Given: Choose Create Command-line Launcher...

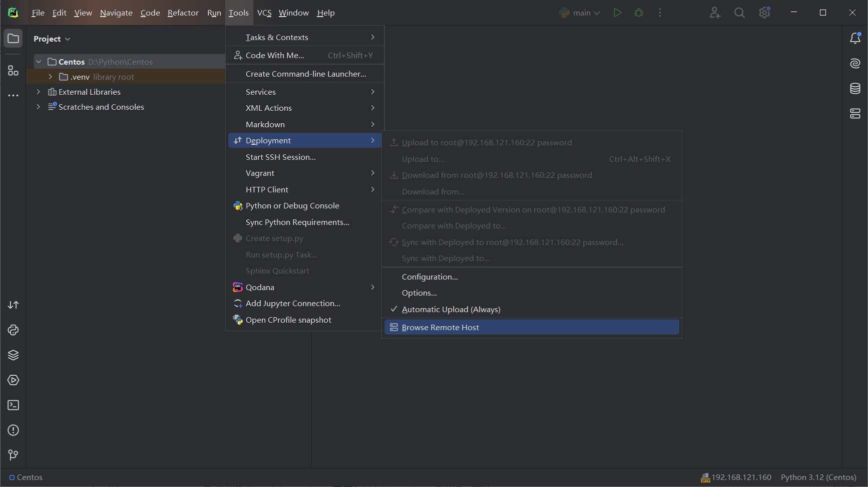Looking at the screenshot, I should pos(305,74).
